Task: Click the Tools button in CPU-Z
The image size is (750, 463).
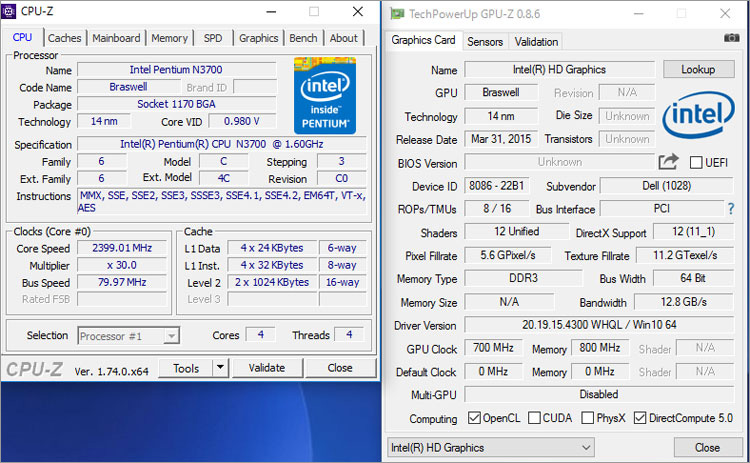Action: 186,368
